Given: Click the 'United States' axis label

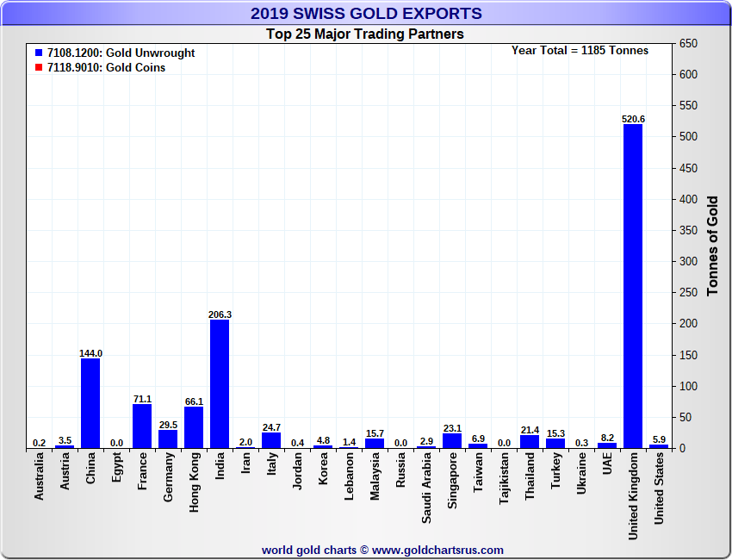Looking at the screenshot, I should pyautogui.click(x=659, y=488).
